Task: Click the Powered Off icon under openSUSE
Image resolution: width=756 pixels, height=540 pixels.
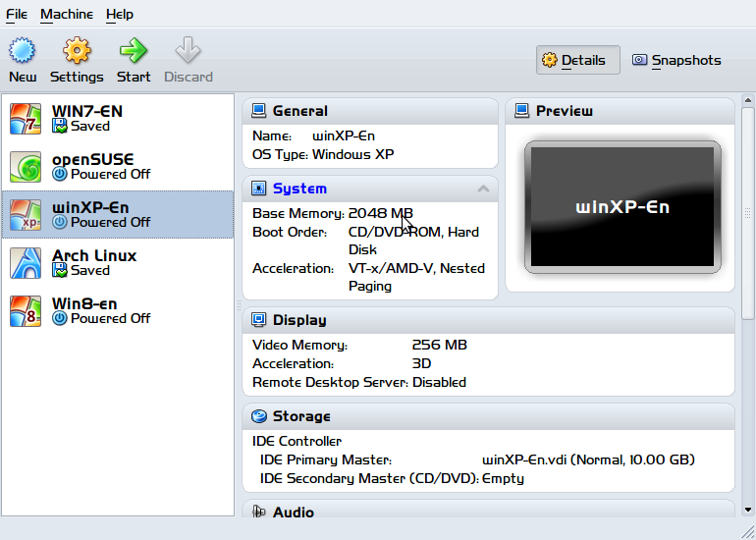Action: click(59, 174)
